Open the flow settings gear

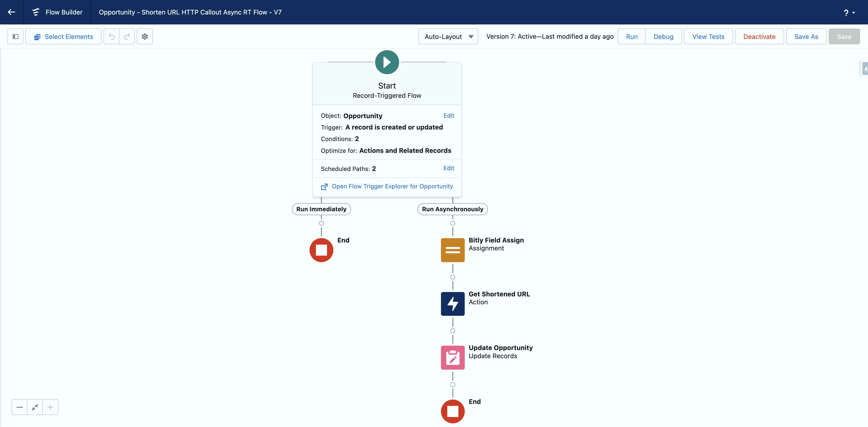point(145,36)
